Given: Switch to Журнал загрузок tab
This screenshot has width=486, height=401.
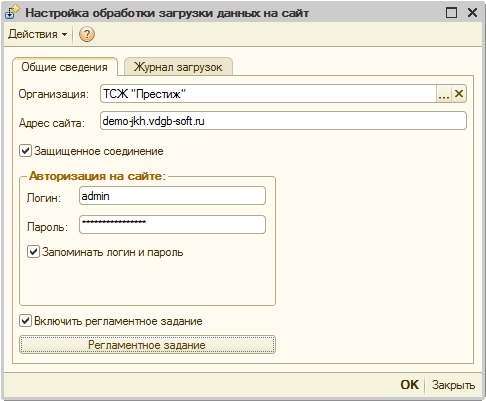Looking at the screenshot, I should tap(178, 67).
